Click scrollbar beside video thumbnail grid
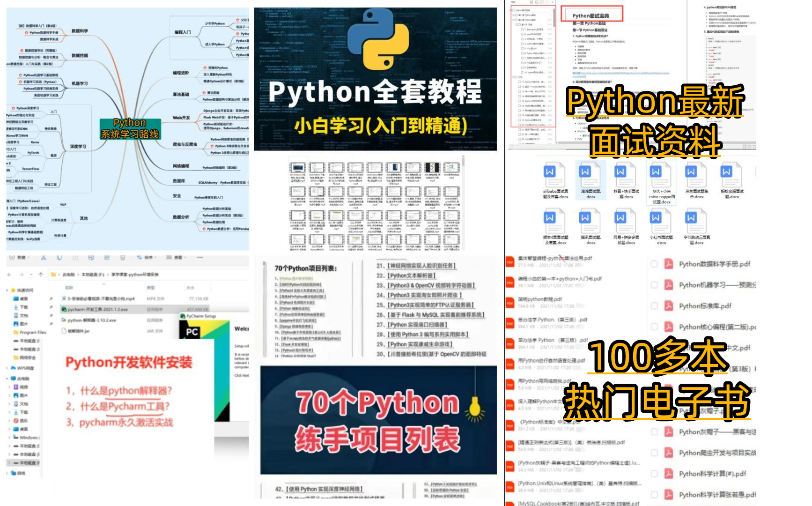The image size is (812, 506). (x=463, y=202)
